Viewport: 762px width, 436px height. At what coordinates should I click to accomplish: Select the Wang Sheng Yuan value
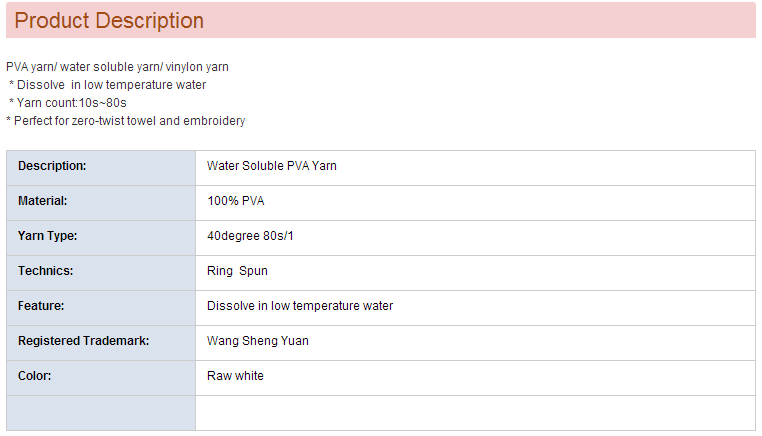[x=258, y=341]
